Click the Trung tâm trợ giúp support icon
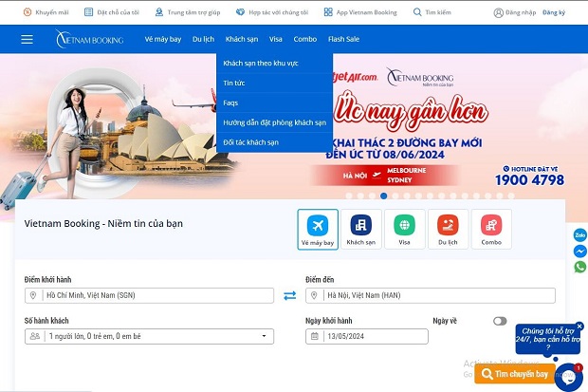588x392 pixels. coord(159,12)
